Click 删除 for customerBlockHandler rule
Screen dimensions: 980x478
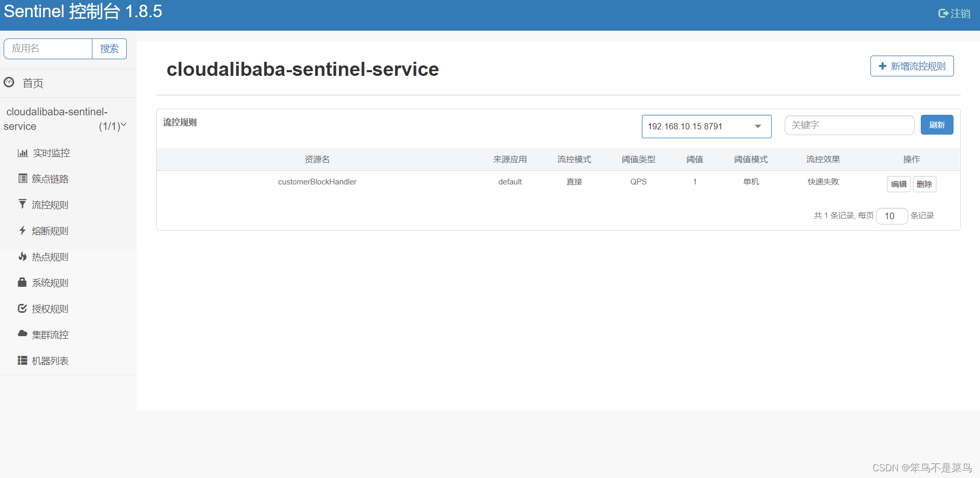point(924,184)
